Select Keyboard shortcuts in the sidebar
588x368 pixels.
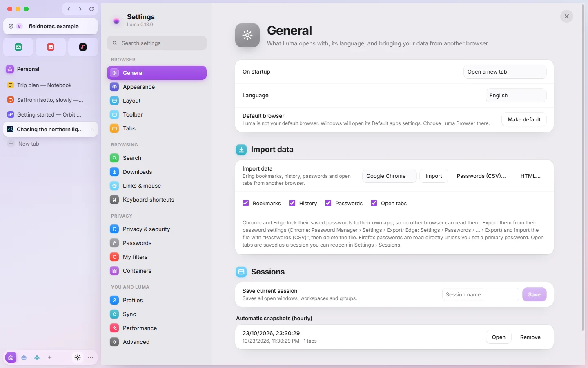point(157,200)
